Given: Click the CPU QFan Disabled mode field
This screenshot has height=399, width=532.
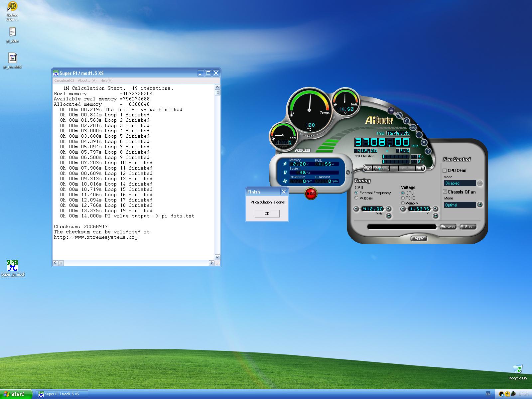Looking at the screenshot, I should pos(460,183).
